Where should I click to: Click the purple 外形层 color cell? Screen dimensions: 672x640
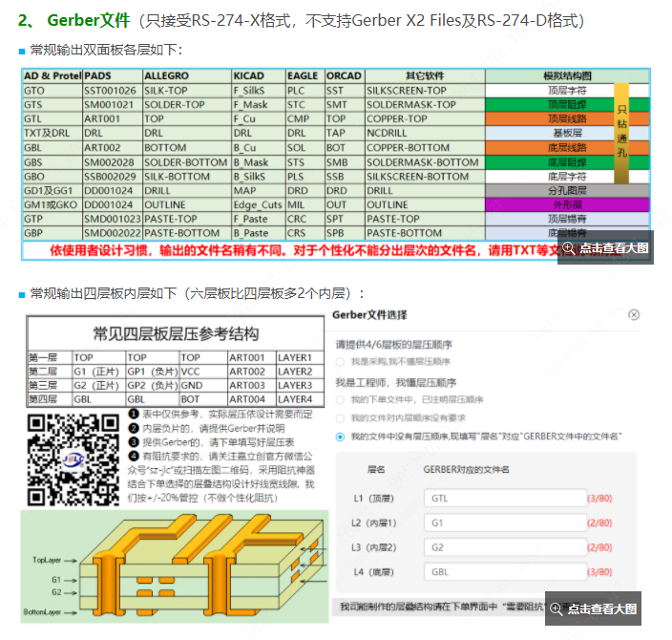[x=567, y=204]
